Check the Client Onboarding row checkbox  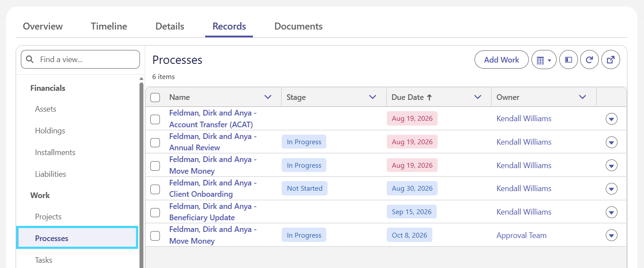click(x=155, y=189)
